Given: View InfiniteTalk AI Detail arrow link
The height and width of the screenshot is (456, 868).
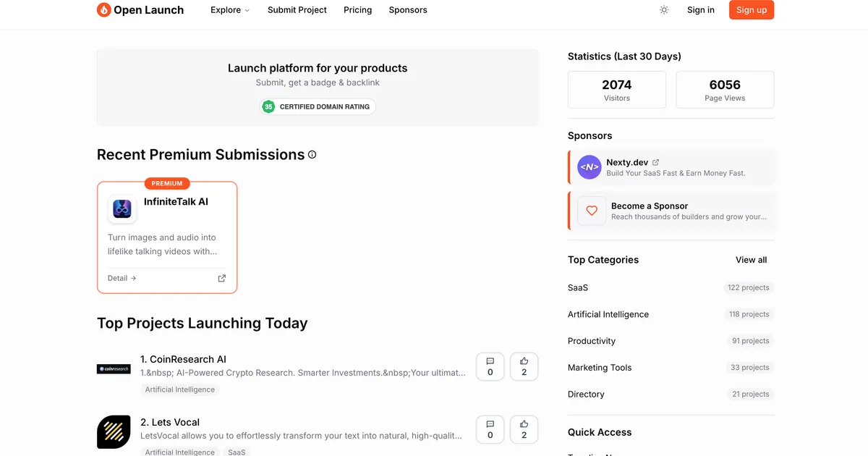Looking at the screenshot, I should coord(122,278).
